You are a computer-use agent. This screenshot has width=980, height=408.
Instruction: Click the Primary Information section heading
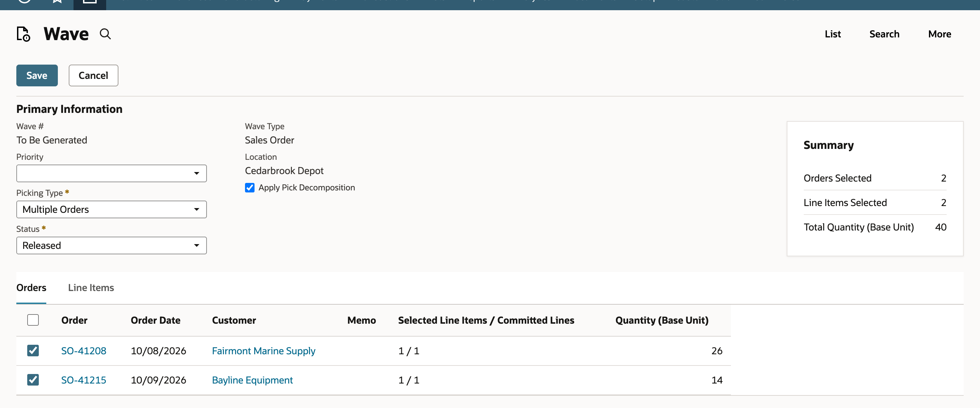[x=69, y=109]
